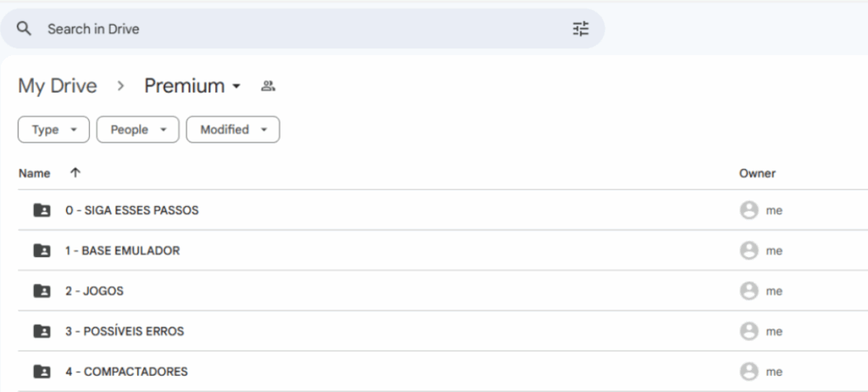The height and width of the screenshot is (392, 868).
Task: Click the search magnifier icon
Action: click(x=24, y=29)
